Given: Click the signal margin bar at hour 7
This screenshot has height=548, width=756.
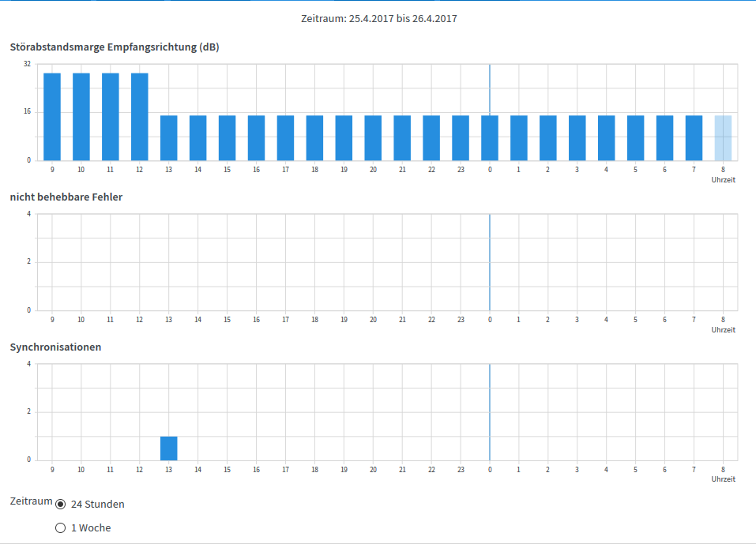Looking at the screenshot, I should click(694, 138).
